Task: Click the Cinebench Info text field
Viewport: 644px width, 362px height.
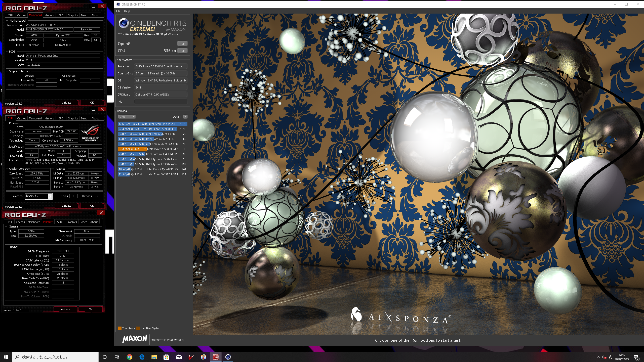Action: pos(161,102)
